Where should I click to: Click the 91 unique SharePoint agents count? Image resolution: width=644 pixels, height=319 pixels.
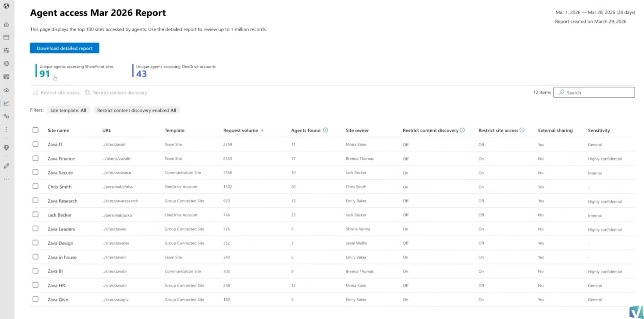pos(45,74)
